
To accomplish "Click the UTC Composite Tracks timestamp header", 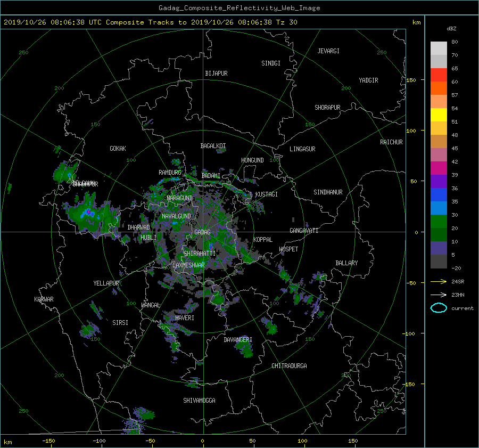I will [150, 22].
